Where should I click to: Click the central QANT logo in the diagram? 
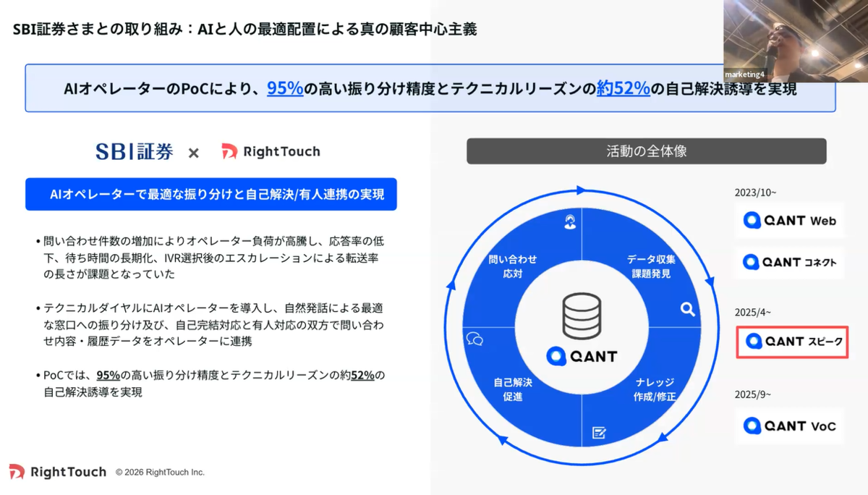[x=582, y=356]
